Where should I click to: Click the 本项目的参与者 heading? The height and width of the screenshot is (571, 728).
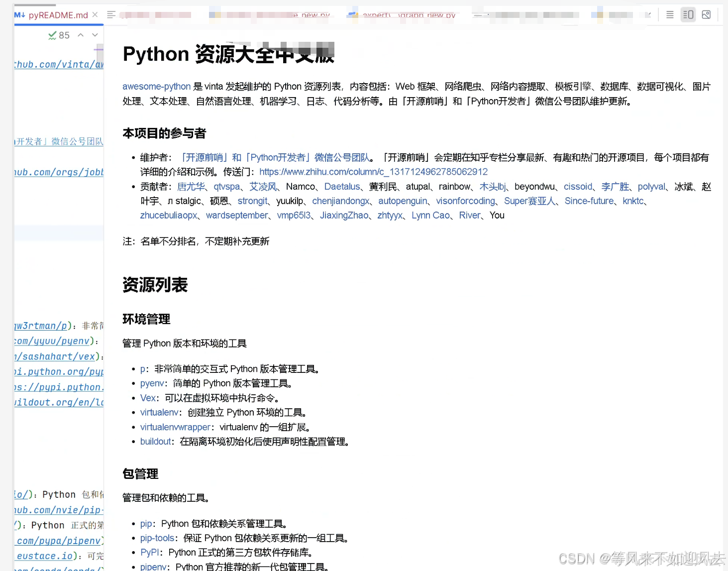[x=164, y=133]
